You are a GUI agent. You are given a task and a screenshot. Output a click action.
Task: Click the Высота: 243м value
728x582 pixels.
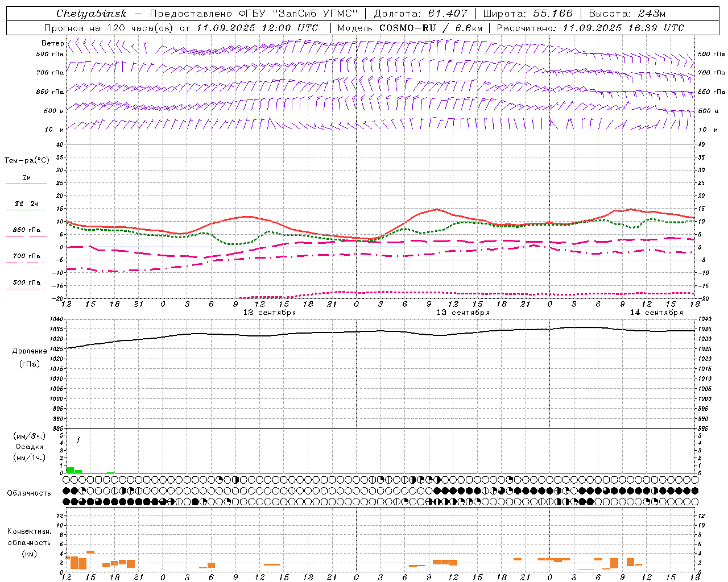tap(627, 14)
